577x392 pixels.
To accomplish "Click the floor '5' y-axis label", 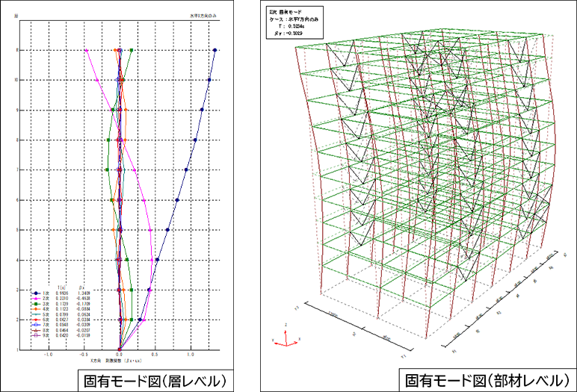I will click(x=17, y=230).
